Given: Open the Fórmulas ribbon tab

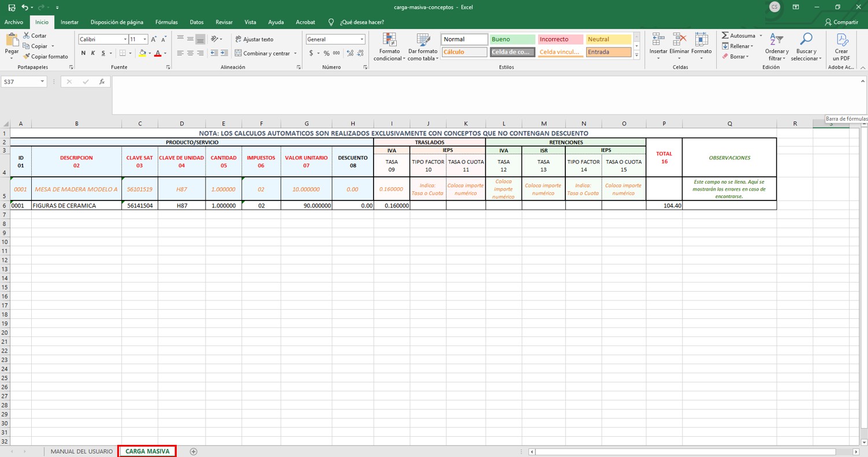Looking at the screenshot, I should point(166,22).
